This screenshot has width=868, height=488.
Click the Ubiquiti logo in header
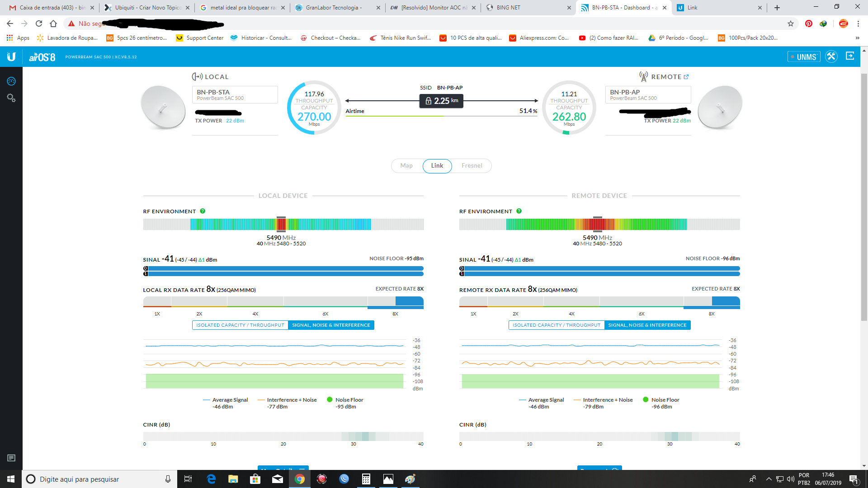point(11,57)
